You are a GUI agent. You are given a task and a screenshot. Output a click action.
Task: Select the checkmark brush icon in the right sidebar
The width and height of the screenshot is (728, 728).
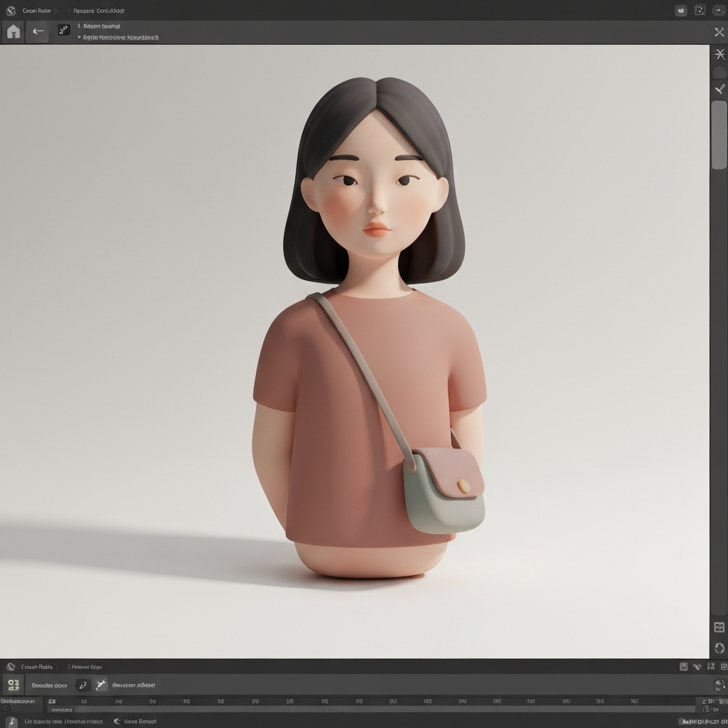point(719,89)
